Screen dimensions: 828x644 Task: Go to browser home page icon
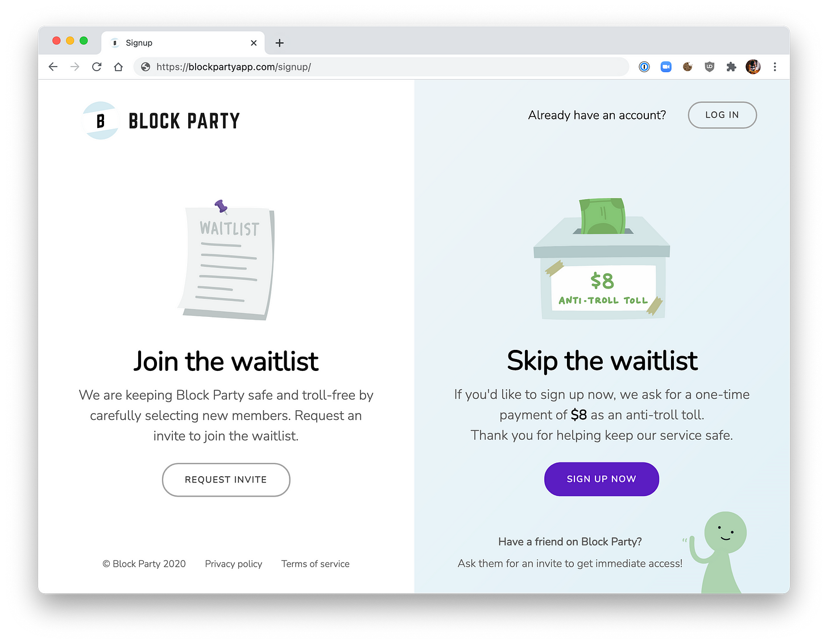click(x=118, y=67)
